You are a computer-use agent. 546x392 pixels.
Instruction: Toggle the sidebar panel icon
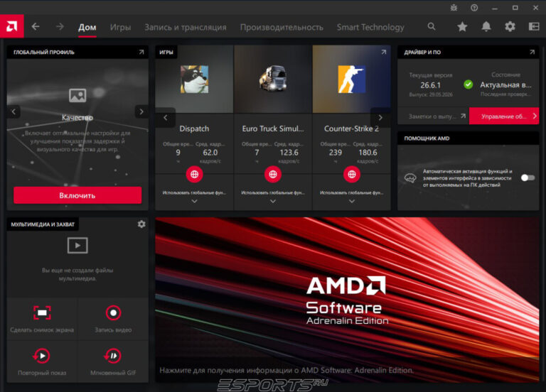pyautogui.click(x=534, y=26)
